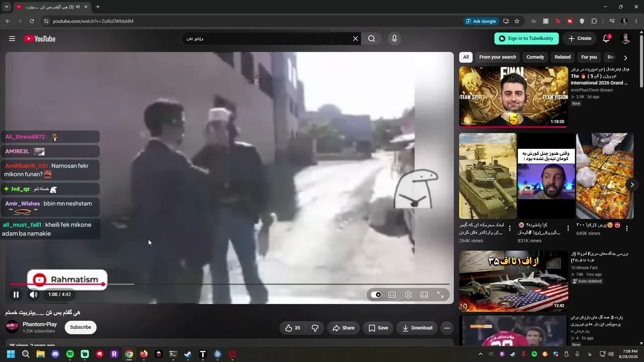This screenshot has height=362, width=644.
Task: Open Discord from the taskbar
Action: pyautogui.click(x=55, y=354)
